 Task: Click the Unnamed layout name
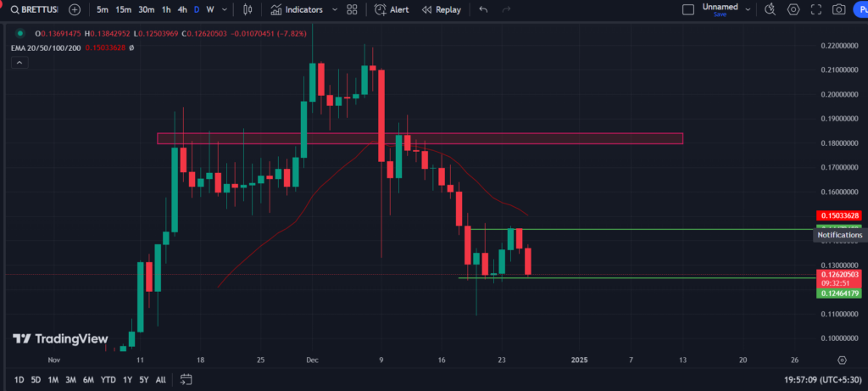[x=720, y=7]
